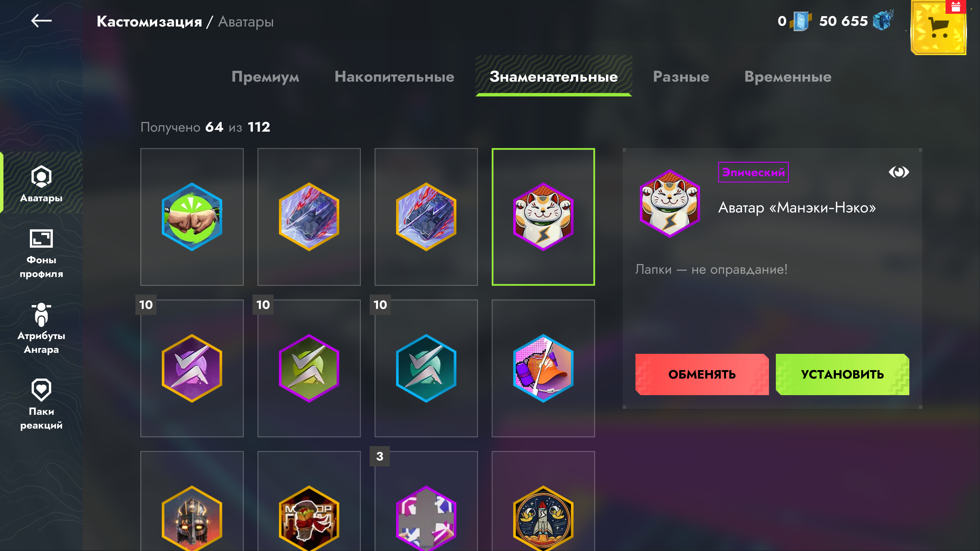
Task: Go back using the arrow icon
Action: click(41, 21)
